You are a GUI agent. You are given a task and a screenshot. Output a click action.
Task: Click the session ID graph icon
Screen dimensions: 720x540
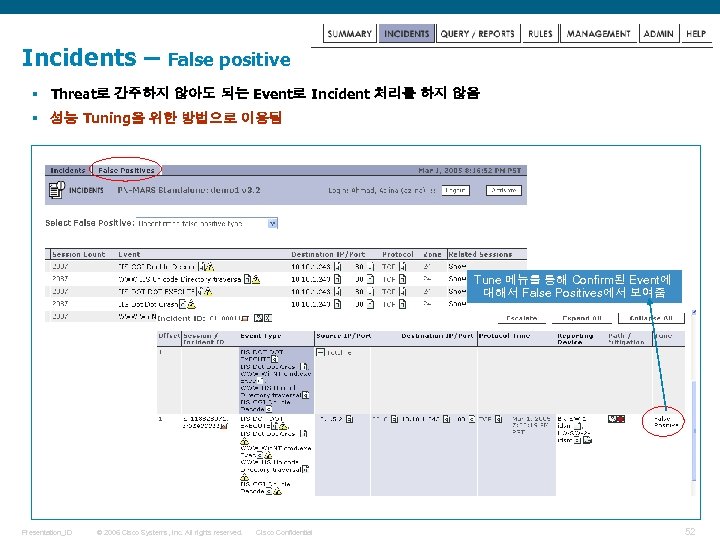tap(224, 426)
